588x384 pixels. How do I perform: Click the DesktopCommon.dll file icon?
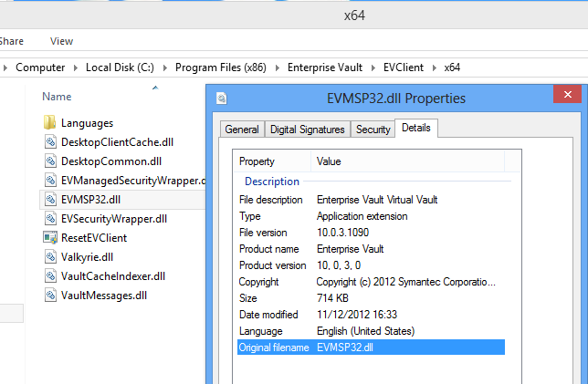(50, 161)
